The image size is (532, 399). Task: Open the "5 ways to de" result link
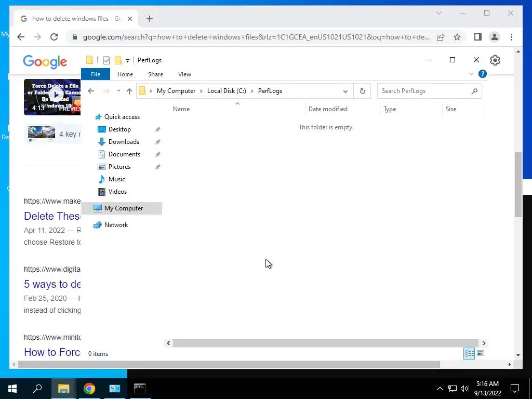pyautogui.click(x=52, y=284)
